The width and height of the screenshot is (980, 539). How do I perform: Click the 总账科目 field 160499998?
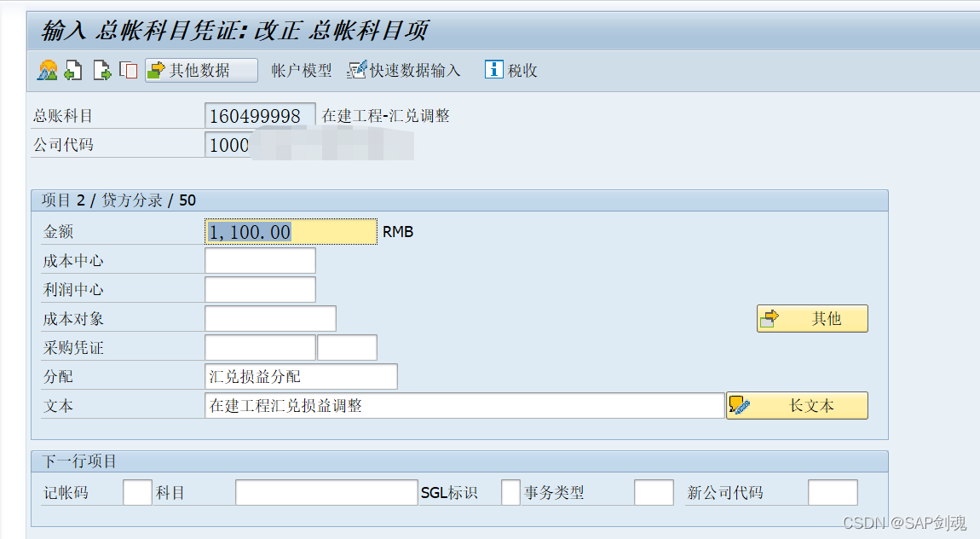pyautogui.click(x=260, y=116)
